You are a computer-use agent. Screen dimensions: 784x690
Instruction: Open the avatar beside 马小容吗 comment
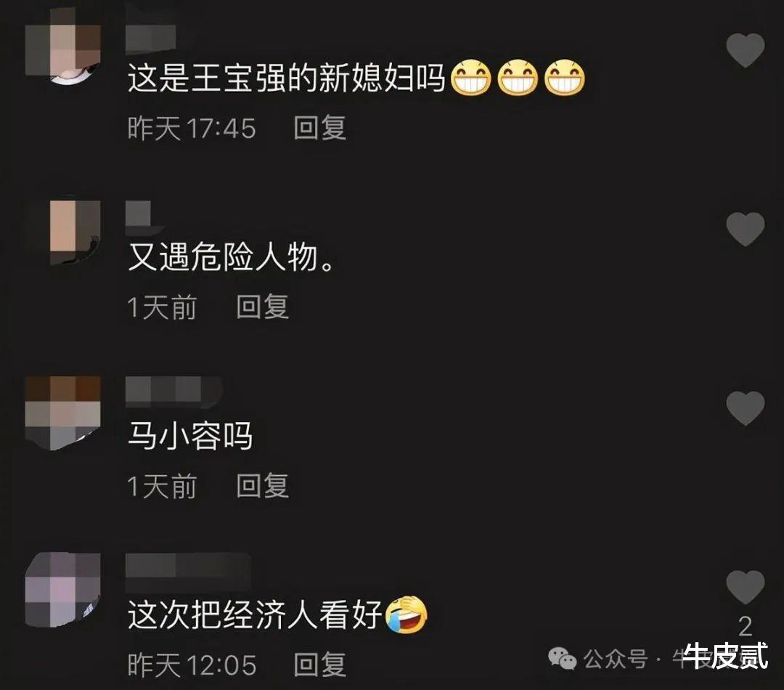pos(63,413)
